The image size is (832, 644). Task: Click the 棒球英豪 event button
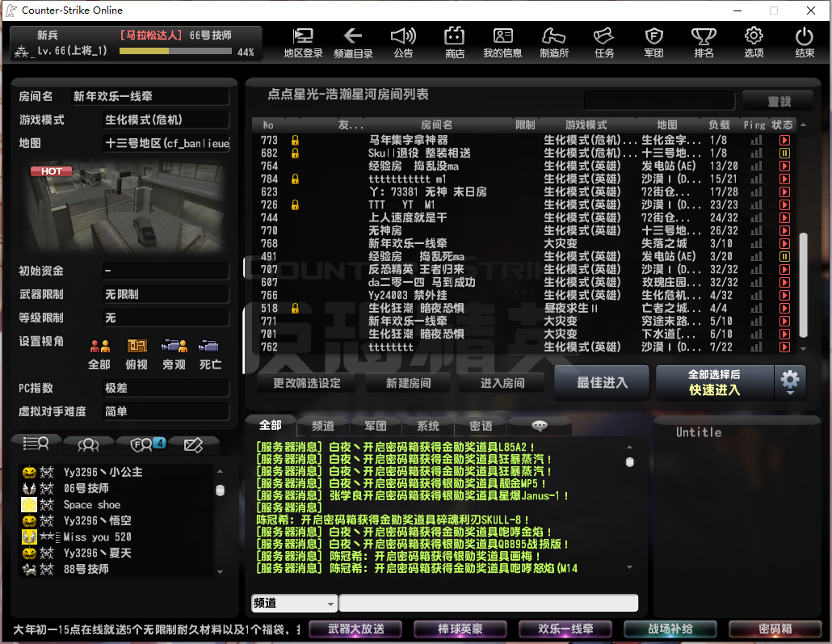pyautogui.click(x=460, y=629)
